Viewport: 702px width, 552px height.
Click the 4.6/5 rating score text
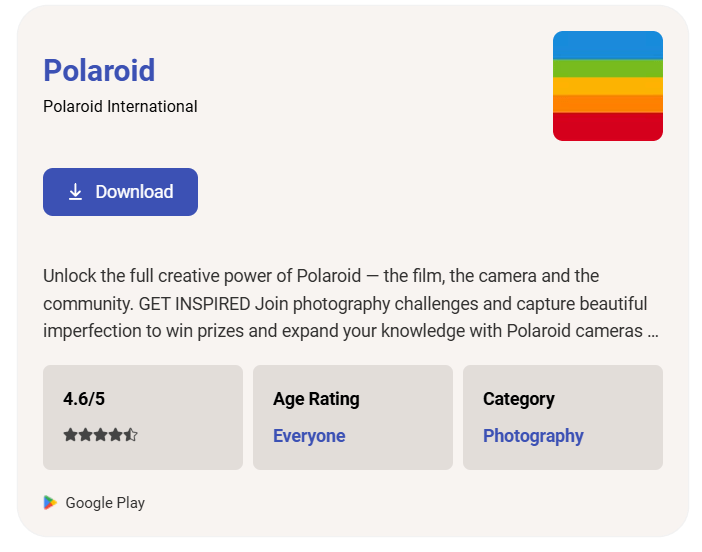(84, 399)
